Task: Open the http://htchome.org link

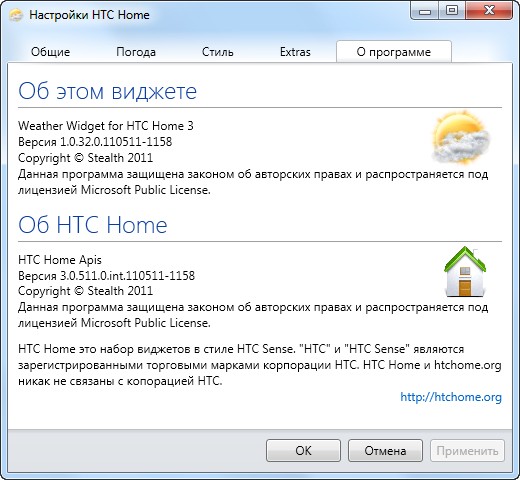Action: (451, 397)
